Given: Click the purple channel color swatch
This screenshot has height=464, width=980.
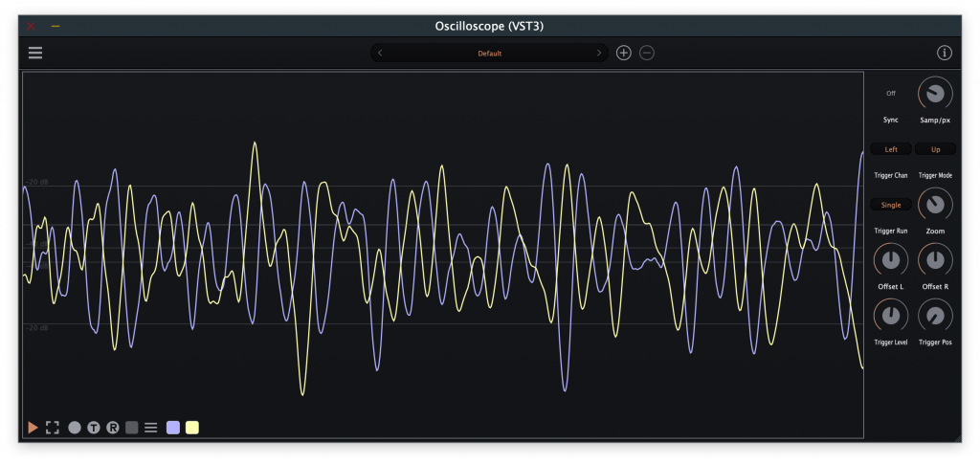Looking at the screenshot, I should click(173, 428).
